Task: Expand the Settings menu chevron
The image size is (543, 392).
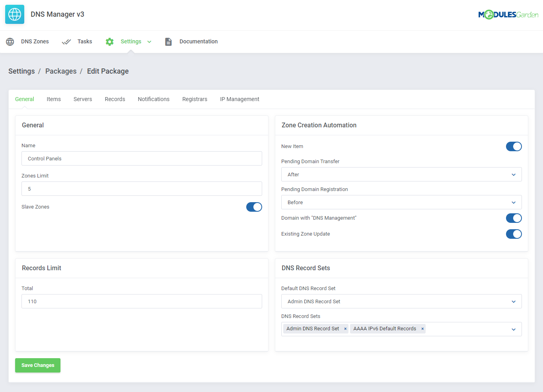Action: 149,42
